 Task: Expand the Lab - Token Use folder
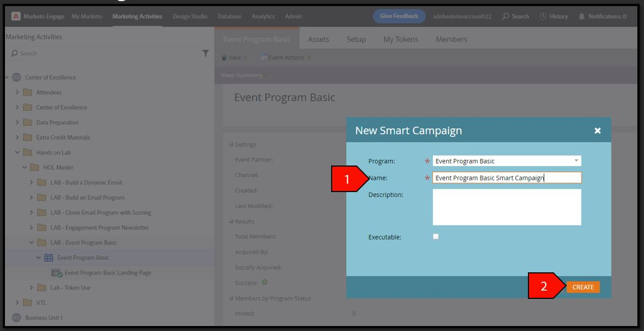coord(31,288)
